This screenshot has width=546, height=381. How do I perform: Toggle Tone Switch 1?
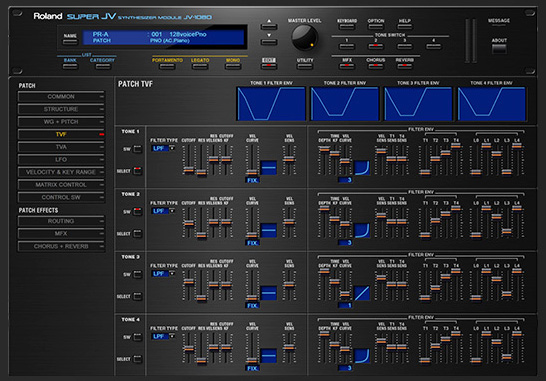click(x=347, y=46)
